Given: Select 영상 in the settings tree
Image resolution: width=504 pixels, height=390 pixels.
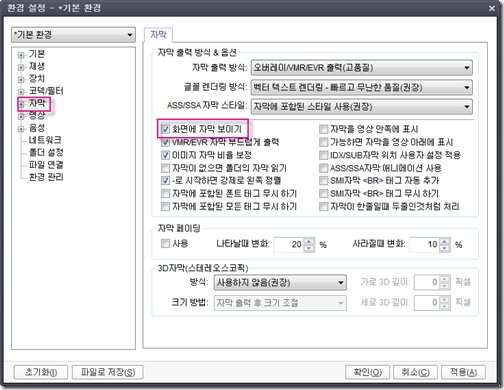Looking at the screenshot, I should click(x=37, y=115).
